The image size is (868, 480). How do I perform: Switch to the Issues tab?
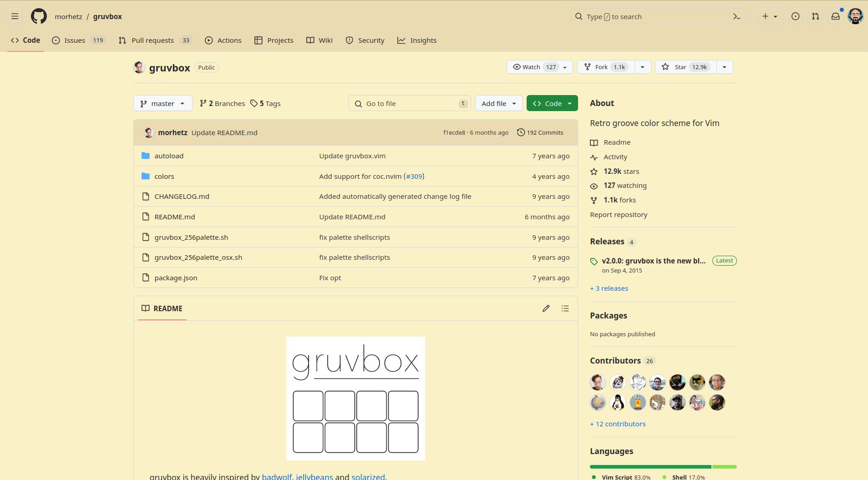(x=79, y=40)
